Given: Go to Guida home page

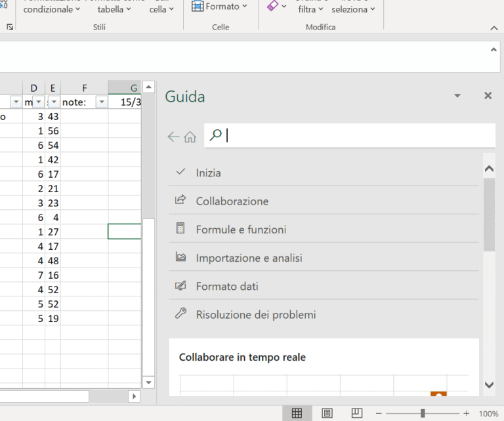Looking at the screenshot, I should pos(190,136).
